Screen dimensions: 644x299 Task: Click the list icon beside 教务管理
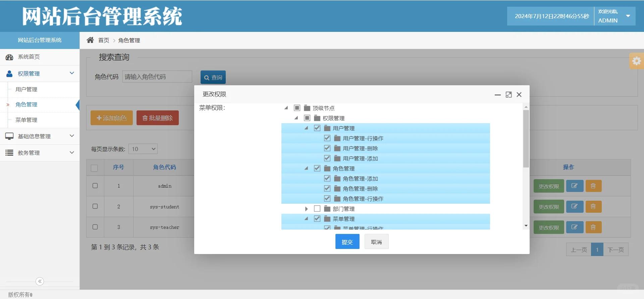9,153
